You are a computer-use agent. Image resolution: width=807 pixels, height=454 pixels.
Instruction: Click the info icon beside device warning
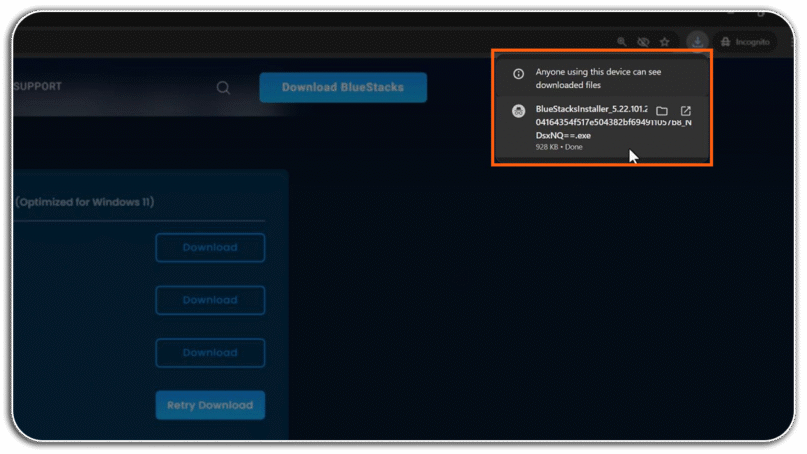pos(518,74)
